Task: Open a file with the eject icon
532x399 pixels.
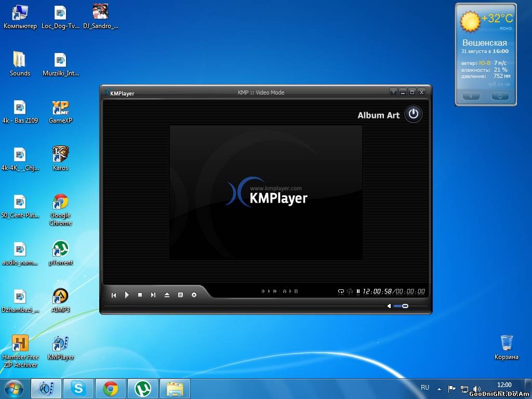Action: coord(167,295)
